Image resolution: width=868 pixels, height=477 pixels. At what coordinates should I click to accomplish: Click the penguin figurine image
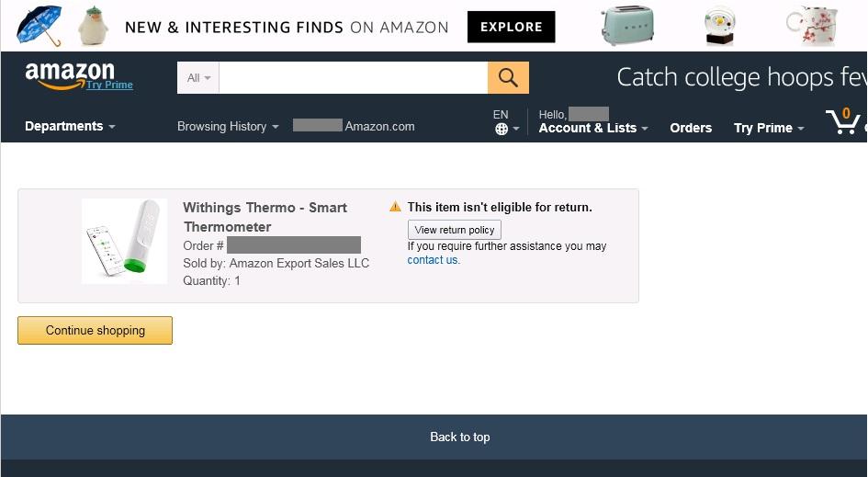tap(93, 26)
